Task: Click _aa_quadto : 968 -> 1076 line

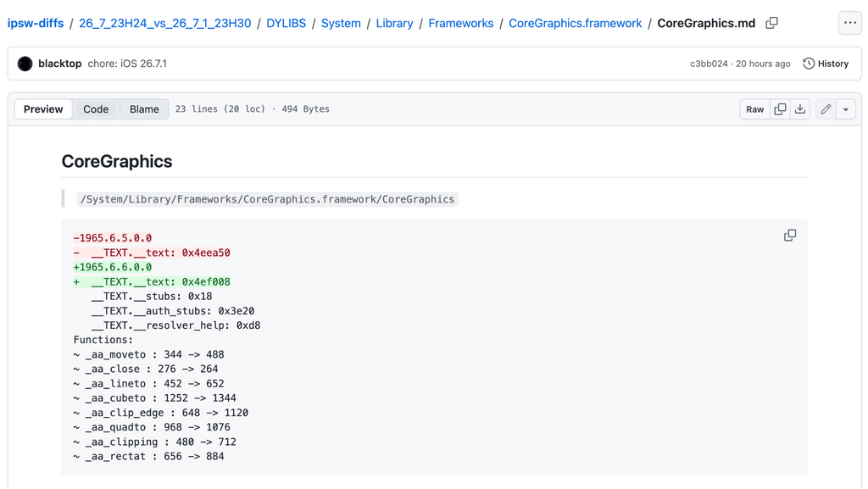Action: click(152, 427)
